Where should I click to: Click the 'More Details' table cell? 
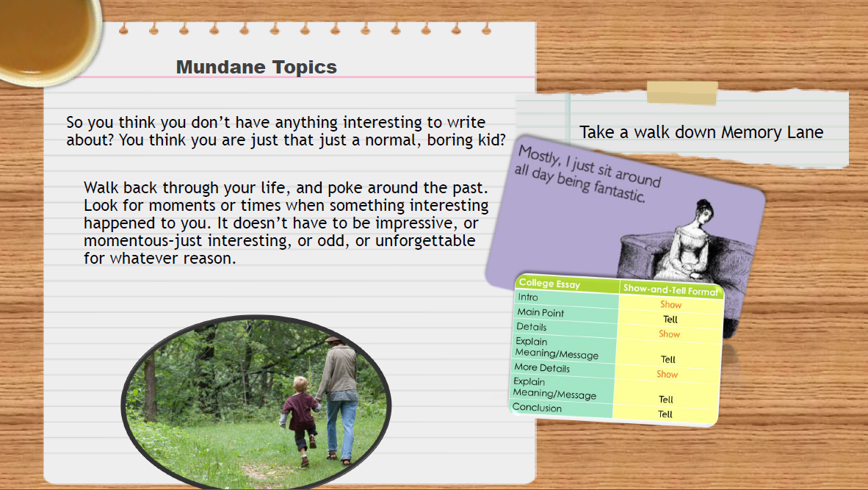point(563,370)
